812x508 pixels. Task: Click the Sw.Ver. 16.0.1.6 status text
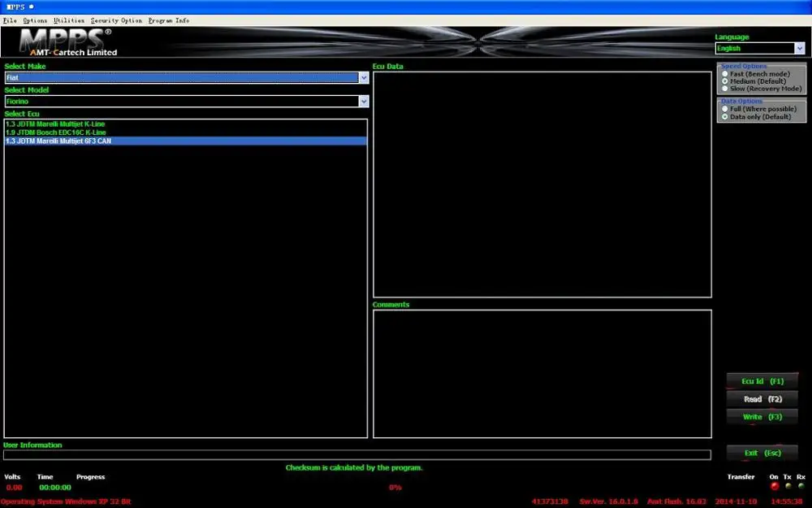pos(608,501)
